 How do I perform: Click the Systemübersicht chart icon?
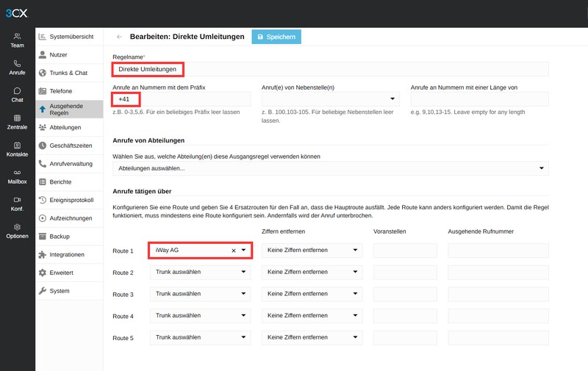(43, 36)
